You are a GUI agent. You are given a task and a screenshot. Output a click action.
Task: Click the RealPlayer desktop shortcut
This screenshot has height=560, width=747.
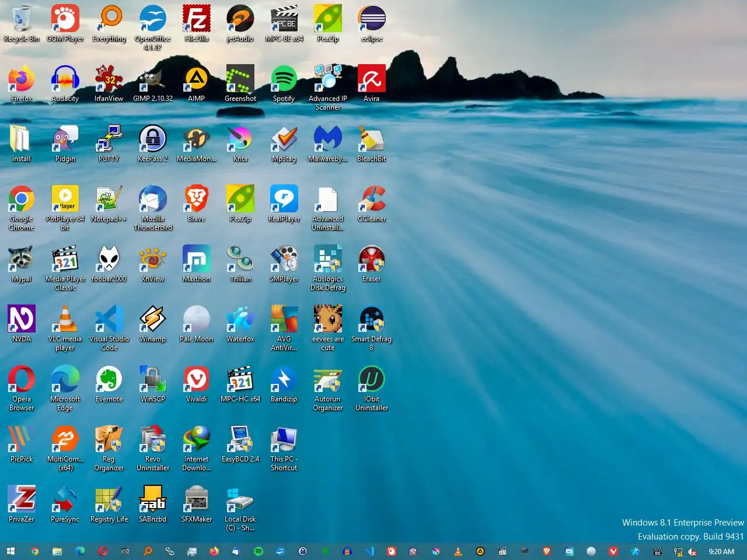284,205
